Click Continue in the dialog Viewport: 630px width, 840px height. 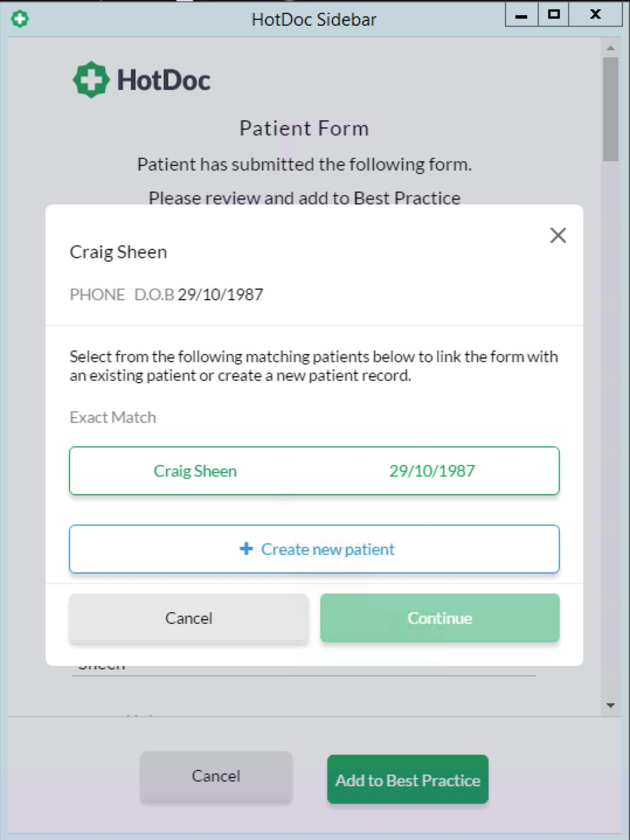click(x=439, y=618)
